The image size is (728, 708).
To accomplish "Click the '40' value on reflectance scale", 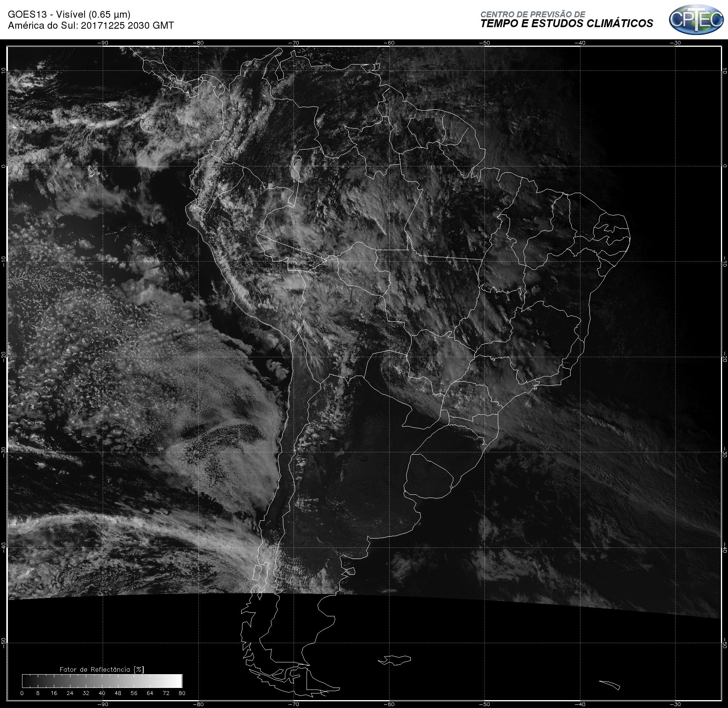I will pos(102,693).
